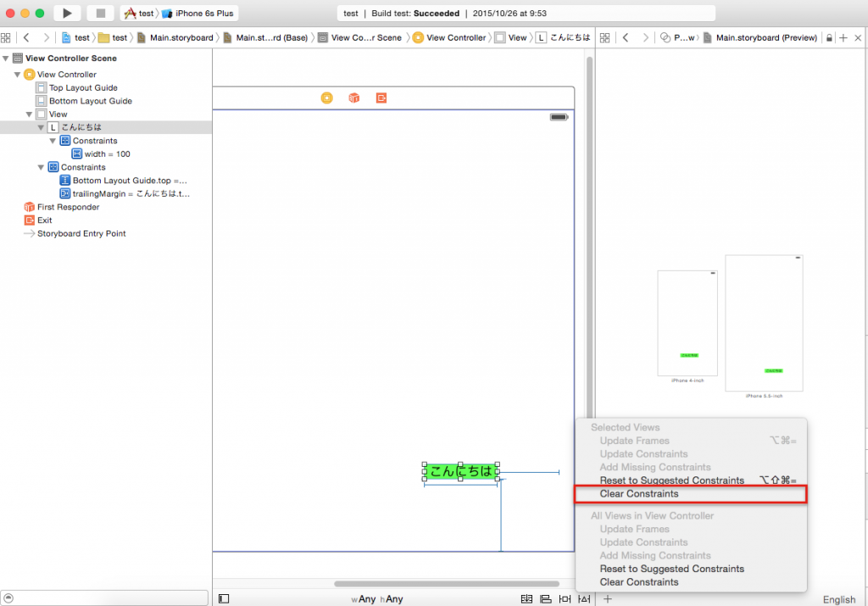This screenshot has width=868, height=606.
Task: Click the iPhone 5.5-inch preview thumbnail
Action: coord(764,323)
